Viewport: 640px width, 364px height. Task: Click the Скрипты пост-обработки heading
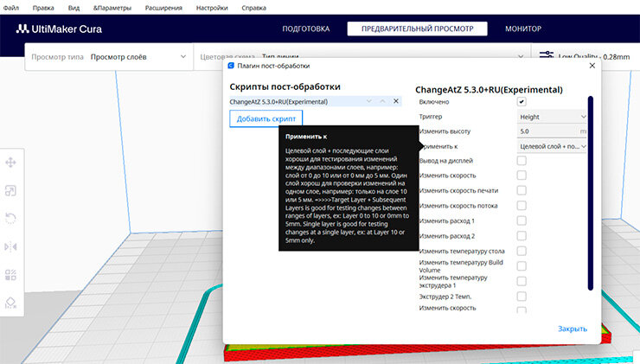[285, 86]
